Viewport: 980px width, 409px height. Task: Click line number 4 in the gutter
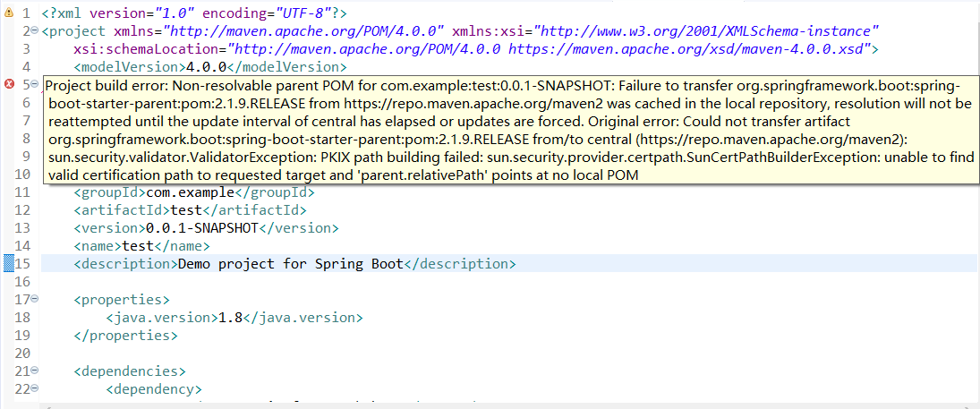coord(25,66)
